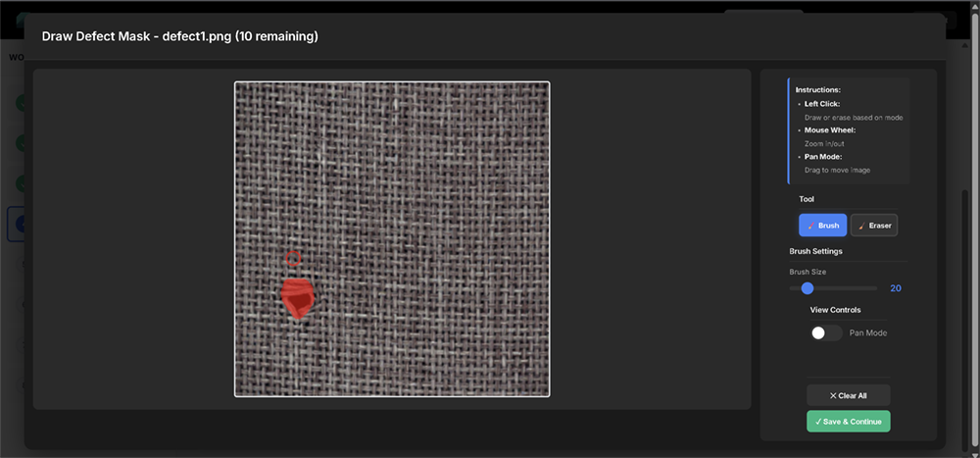The height and width of the screenshot is (458, 980).
Task: Click the dialog title Draw Defect Mask
Action: click(180, 36)
